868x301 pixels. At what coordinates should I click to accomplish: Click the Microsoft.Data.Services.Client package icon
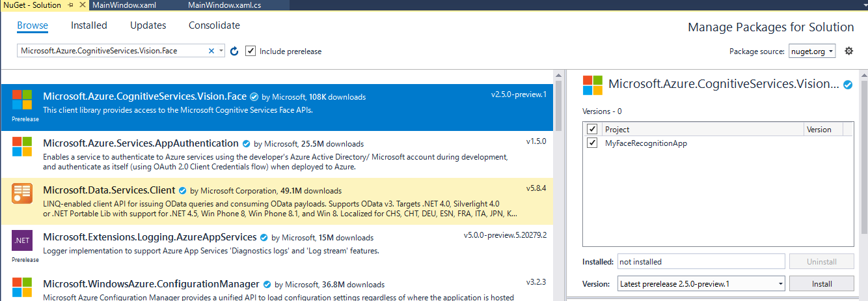coord(22,195)
